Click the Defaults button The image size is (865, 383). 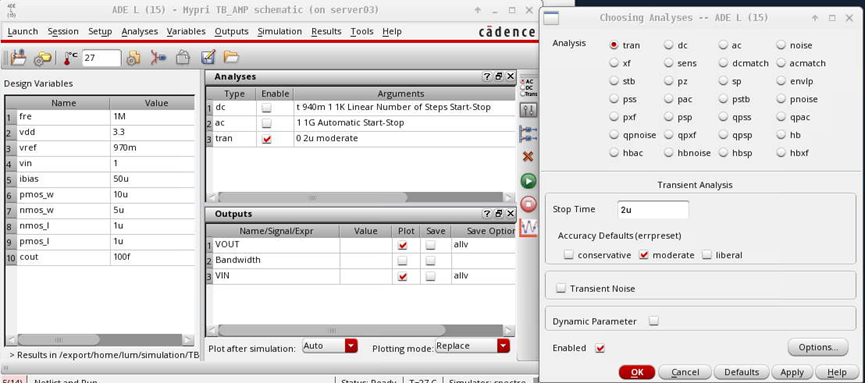(x=741, y=373)
